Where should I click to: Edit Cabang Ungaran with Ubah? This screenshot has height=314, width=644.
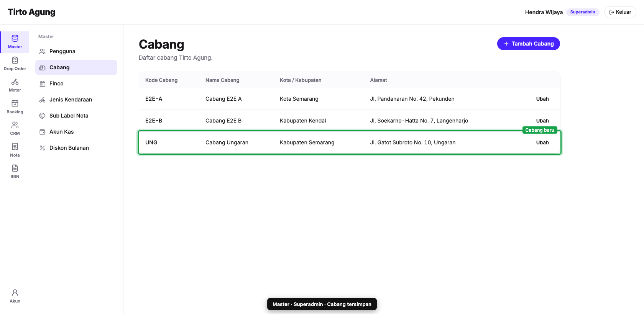coord(542,142)
